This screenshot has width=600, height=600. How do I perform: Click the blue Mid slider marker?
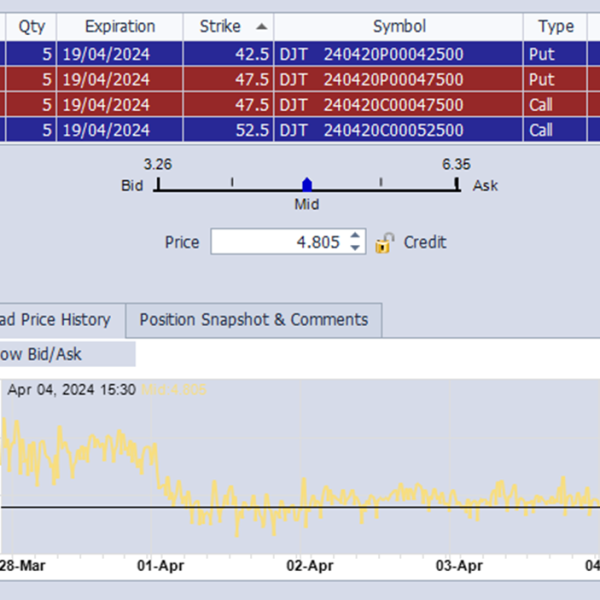[x=307, y=184]
